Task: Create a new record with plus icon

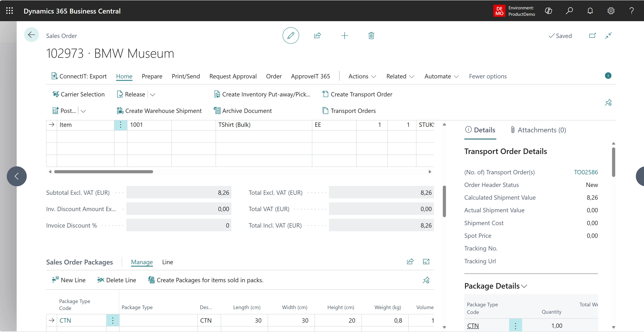Action: click(345, 36)
